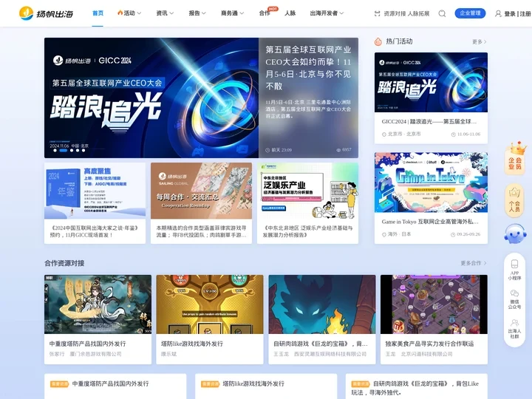Select the last carousel dot
The image size is (532, 399).
point(83,150)
